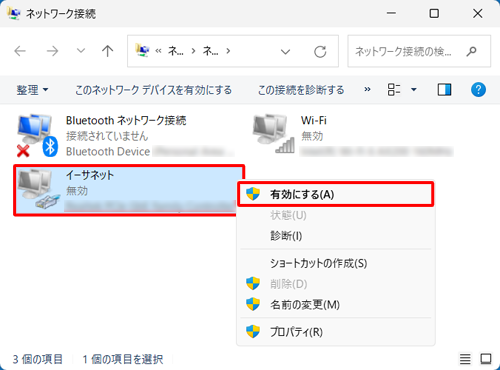This screenshot has width=500, height=370.
Task: Click the ネットワーク接続 title bar icon
Action: [13, 13]
